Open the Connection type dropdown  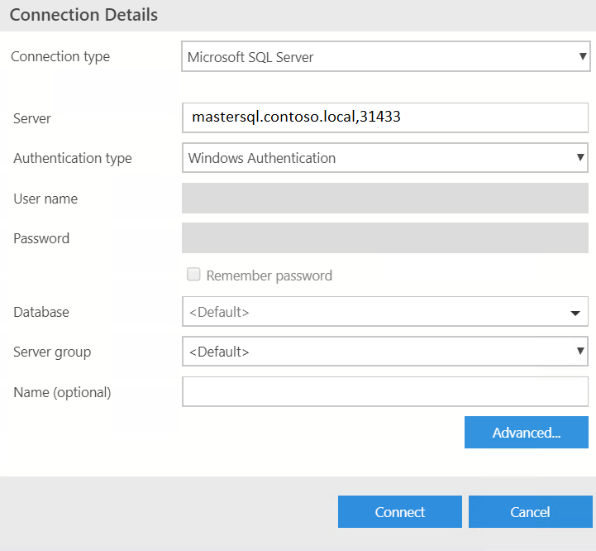[x=386, y=56]
